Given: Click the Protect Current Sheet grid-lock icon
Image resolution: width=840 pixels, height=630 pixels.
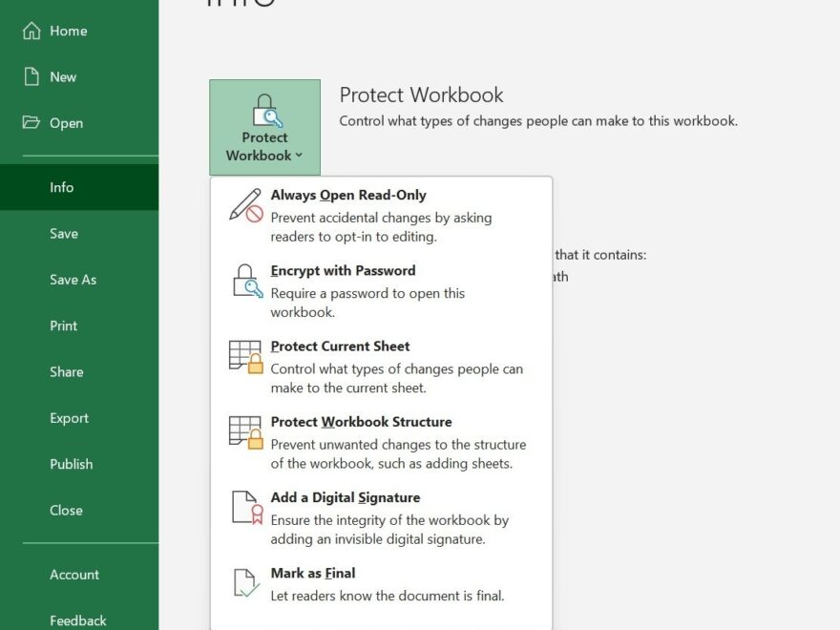Looking at the screenshot, I should click(x=245, y=357).
